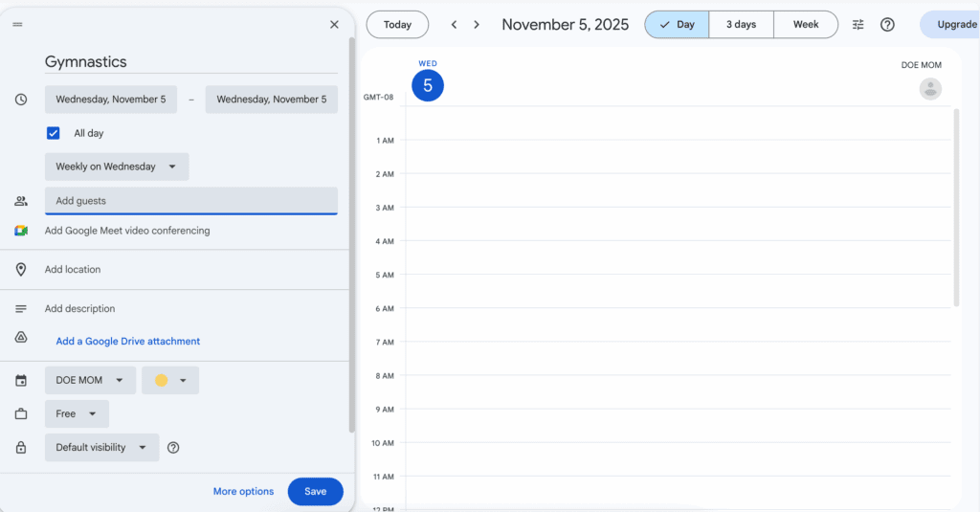Click the DOE MOM profile avatar
This screenshot has height=512, width=980.
[929, 89]
